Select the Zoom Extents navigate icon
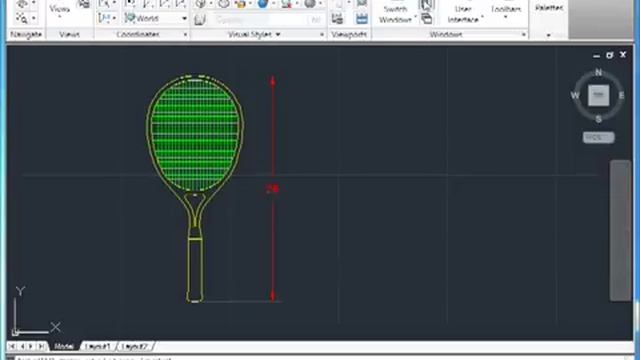Viewport: 640px width, 360px height. click(22, 18)
